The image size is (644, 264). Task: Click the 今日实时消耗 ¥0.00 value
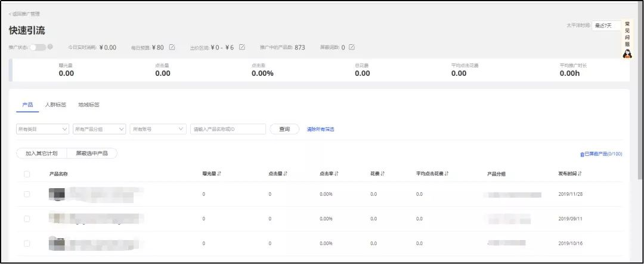tap(107, 47)
